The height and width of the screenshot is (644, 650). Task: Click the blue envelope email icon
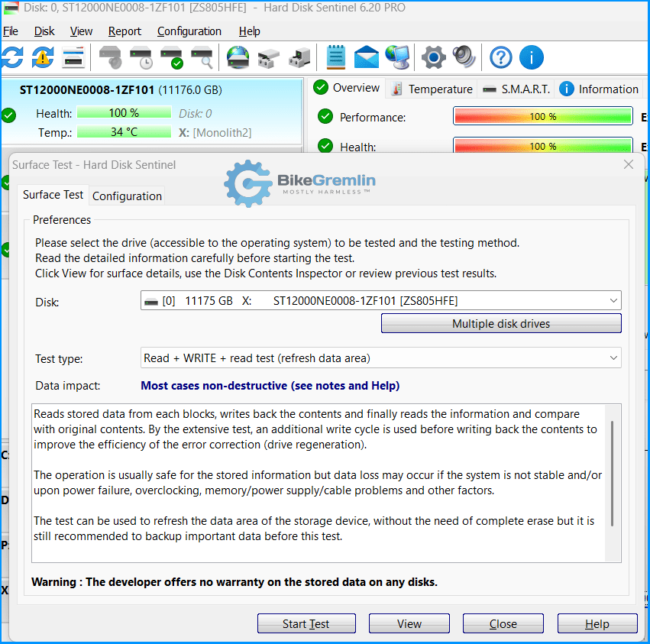(x=367, y=57)
